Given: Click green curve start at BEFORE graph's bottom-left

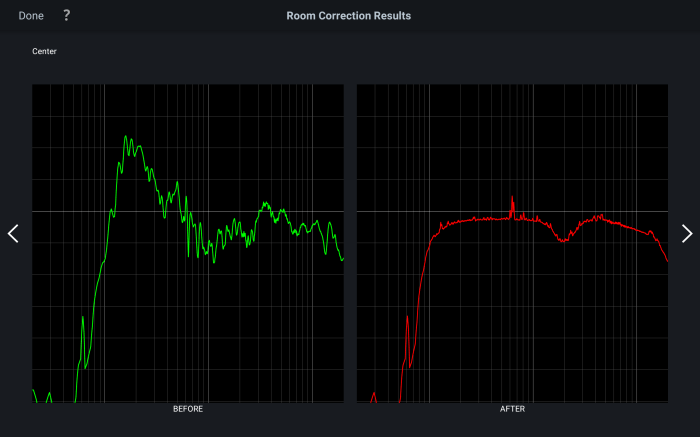Looking at the screenshot, I should pyautogui.click(x=35, y=392).
